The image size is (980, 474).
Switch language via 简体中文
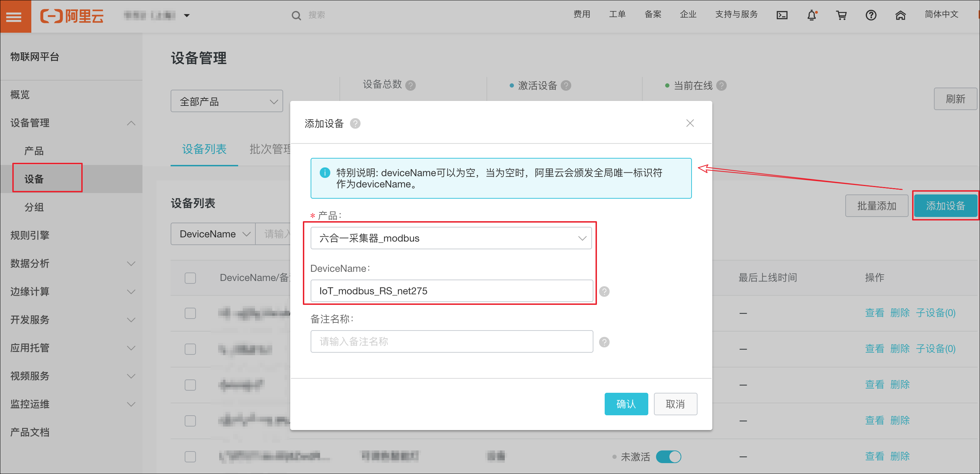941,14
